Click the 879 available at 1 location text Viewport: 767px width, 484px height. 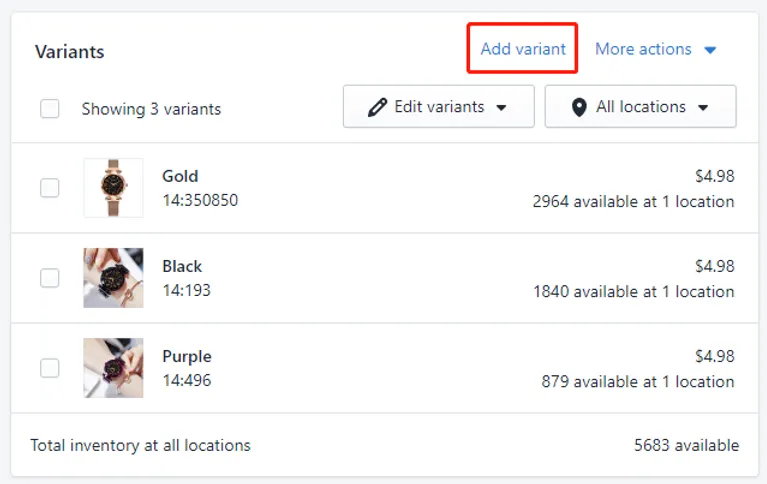click(638, 382)
